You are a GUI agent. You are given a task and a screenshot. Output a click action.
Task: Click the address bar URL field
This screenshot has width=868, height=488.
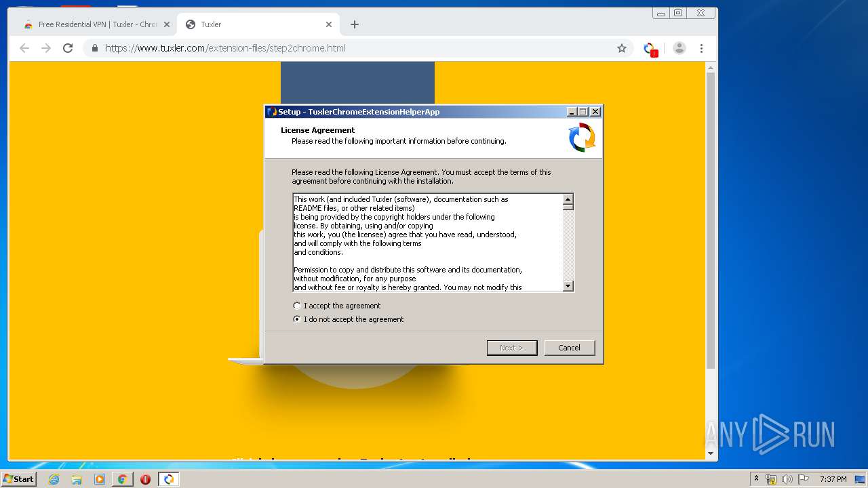(x=358, y=48)
